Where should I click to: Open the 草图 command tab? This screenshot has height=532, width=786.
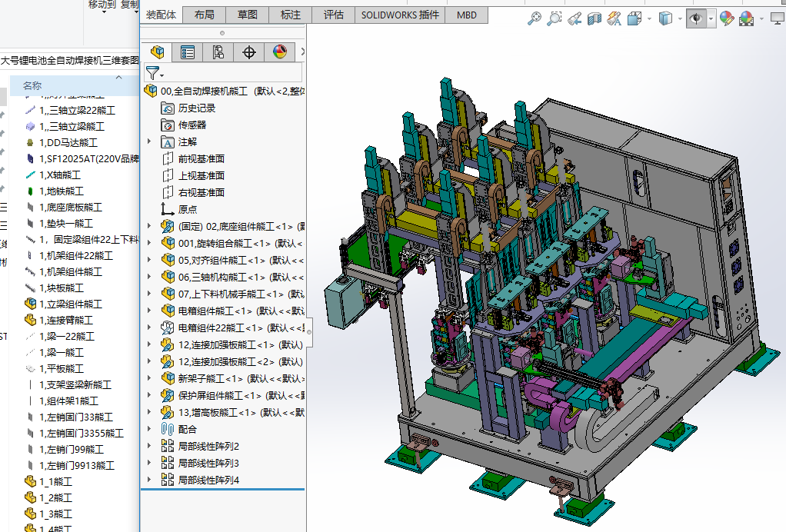(247, 15)
